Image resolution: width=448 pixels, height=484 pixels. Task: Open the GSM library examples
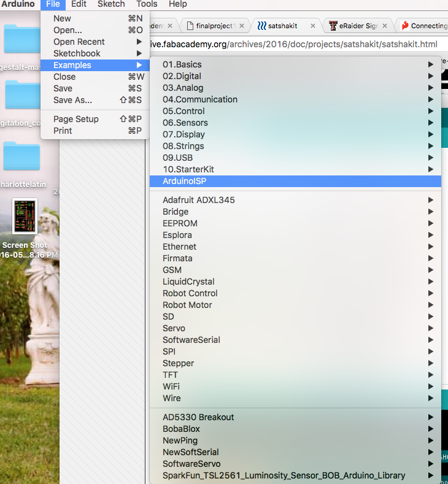pyautogui.click(x=295, y=270)
